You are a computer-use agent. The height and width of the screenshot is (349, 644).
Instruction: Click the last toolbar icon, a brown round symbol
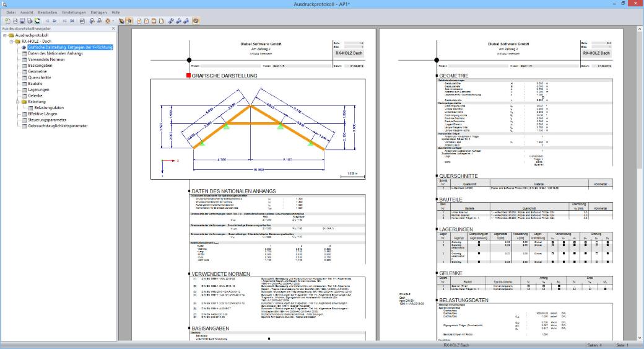coord(196,20)
